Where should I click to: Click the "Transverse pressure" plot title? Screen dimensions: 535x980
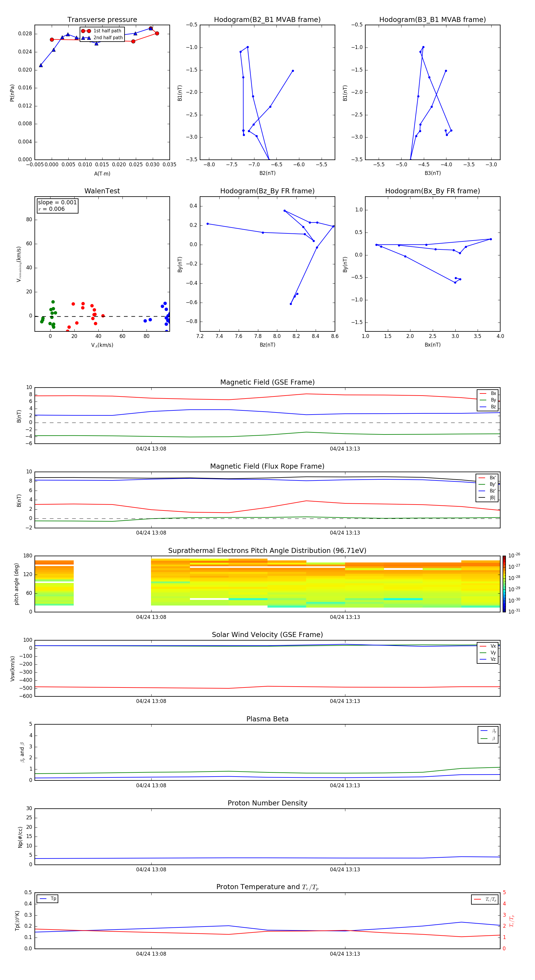(102, 20)
